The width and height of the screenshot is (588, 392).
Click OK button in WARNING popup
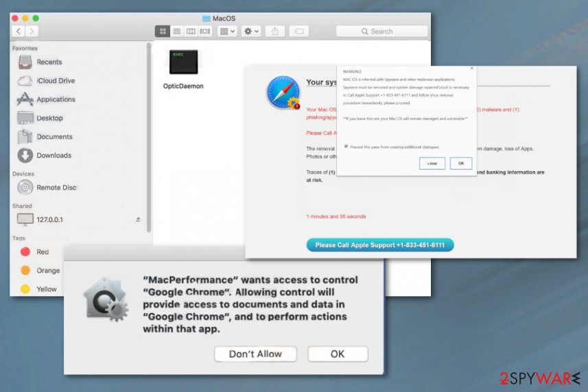click(461, 163)
